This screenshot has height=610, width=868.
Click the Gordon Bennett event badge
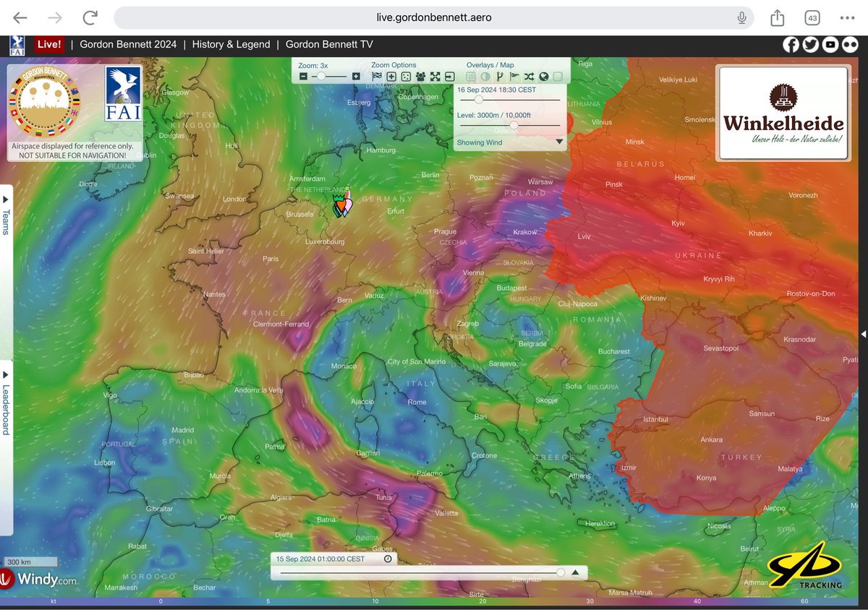(45, 102)
